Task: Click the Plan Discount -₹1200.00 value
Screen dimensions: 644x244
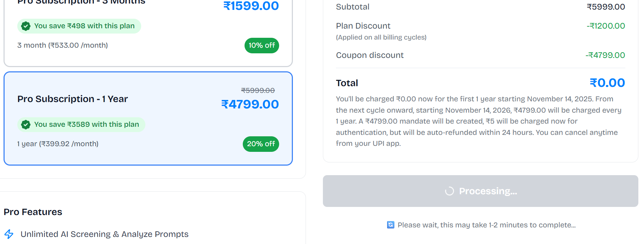Action: pyautogui.click(x=606, y=26)
